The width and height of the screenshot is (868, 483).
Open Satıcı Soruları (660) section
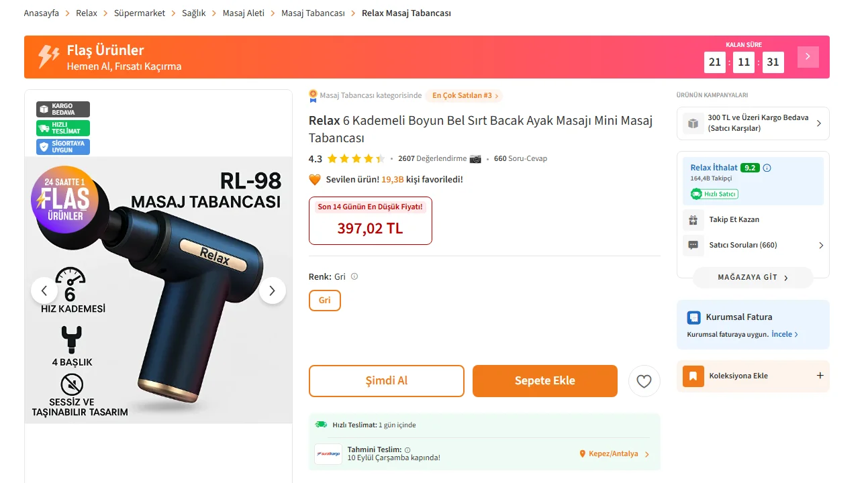tap(743, 245)
